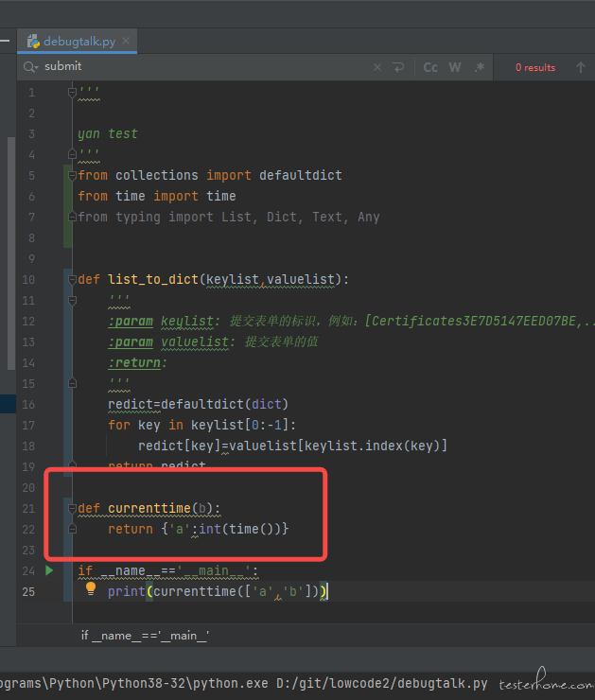Click the 0 results label
Image resolution: width=595 pixels, height=700 pixels.
[x=535, y=68]
